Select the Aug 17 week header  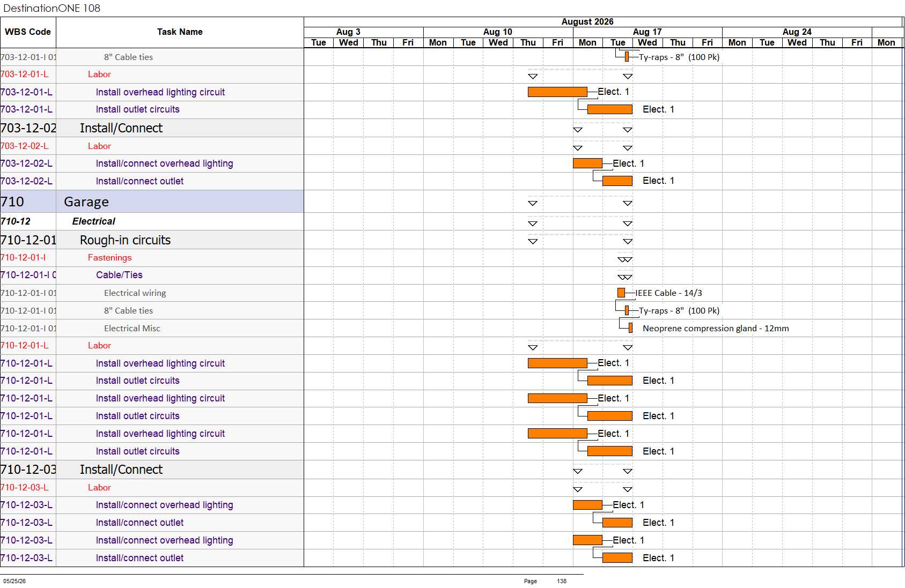pyautogui.click(x=648, y=32)
